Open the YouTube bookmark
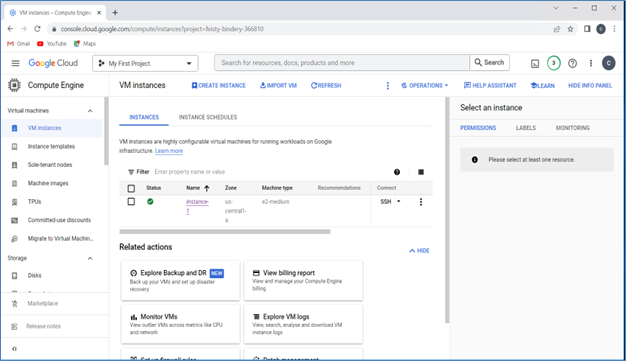 tap(52, 44)
